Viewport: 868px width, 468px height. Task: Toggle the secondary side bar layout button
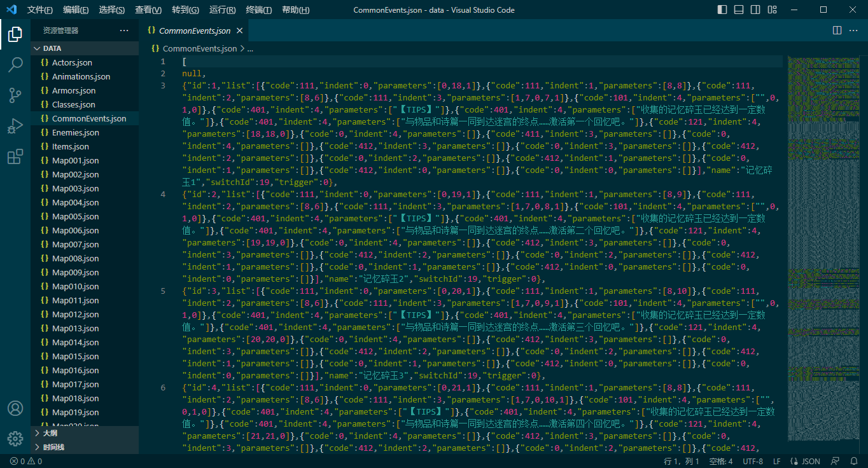tap(755, 10)
